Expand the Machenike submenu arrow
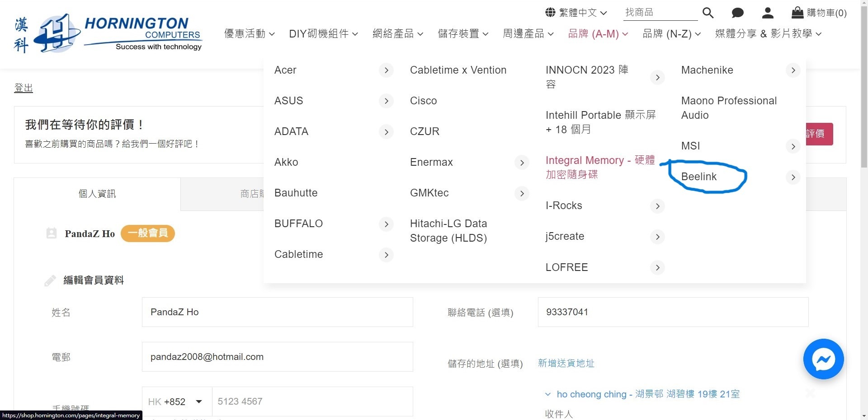The height and width of the screenshot is (420, 868). pos(793,70)
